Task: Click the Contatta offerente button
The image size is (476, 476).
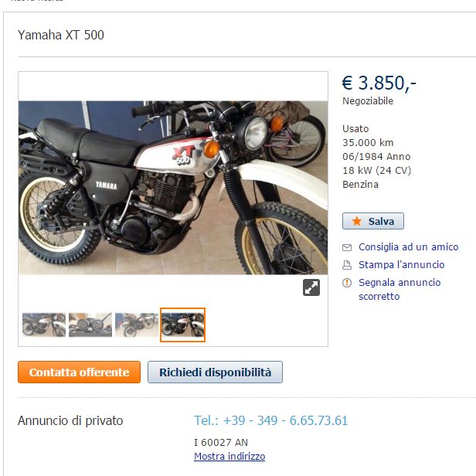Action: click(80, 372)
